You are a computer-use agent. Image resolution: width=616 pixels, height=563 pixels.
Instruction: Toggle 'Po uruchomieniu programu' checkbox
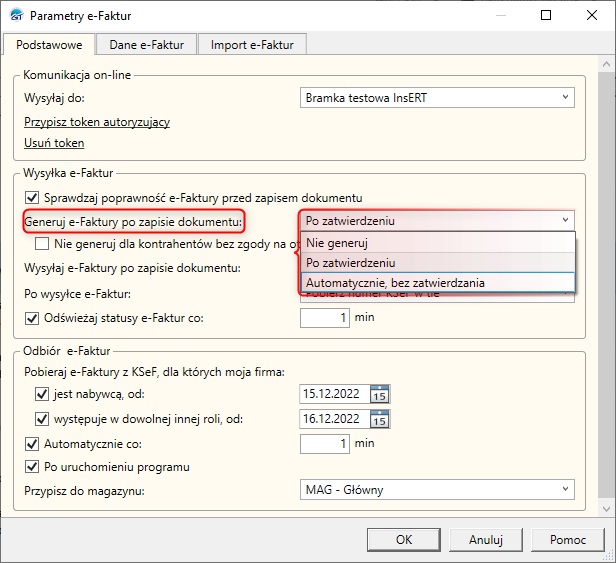click(x=30, y=466)
